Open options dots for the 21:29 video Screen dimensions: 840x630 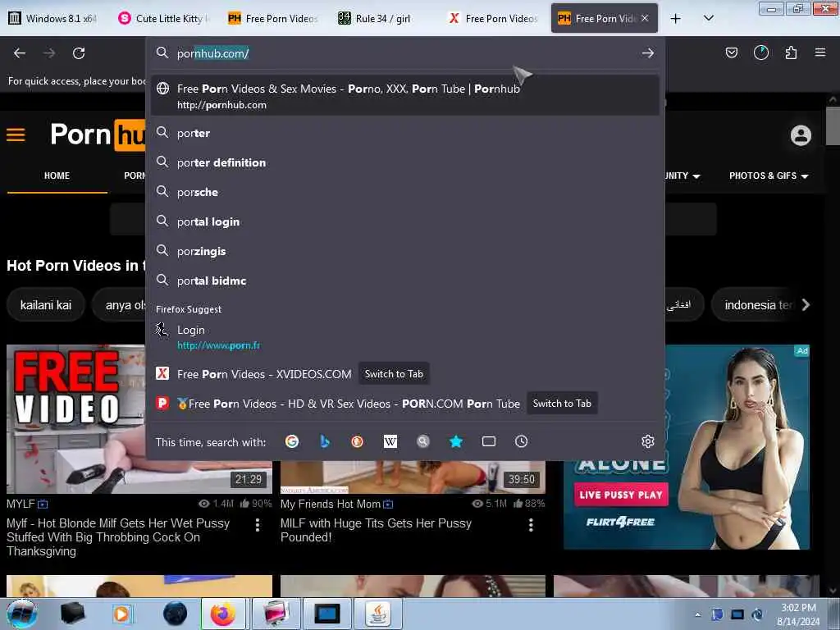pos(258,525)
